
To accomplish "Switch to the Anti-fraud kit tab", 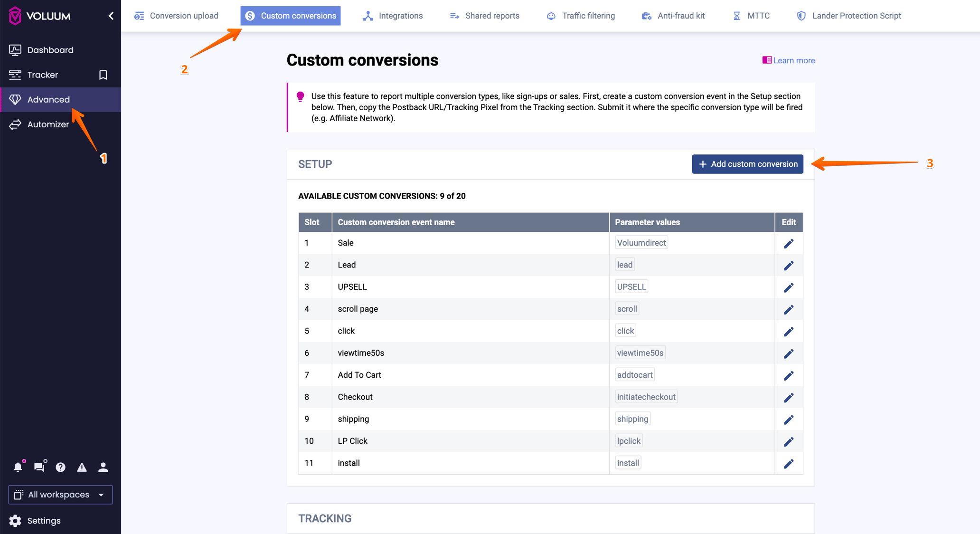I will tap(681, 16).
